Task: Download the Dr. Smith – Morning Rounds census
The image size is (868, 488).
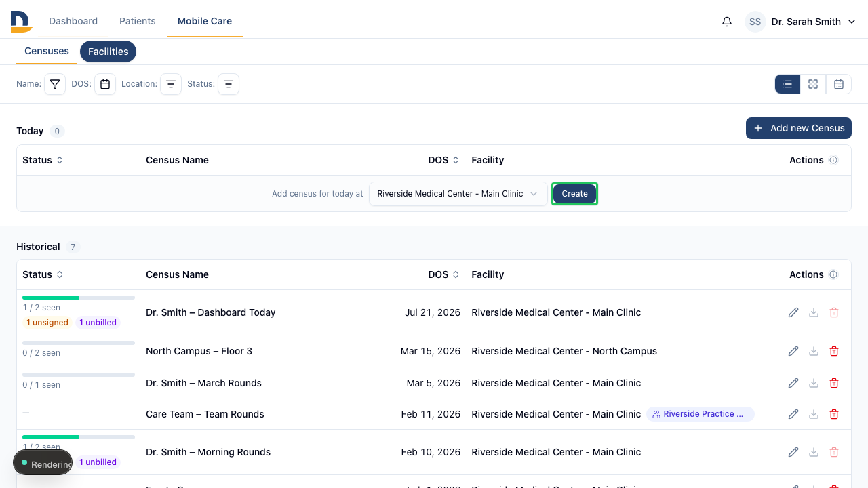Action: (x=814, y=452)
